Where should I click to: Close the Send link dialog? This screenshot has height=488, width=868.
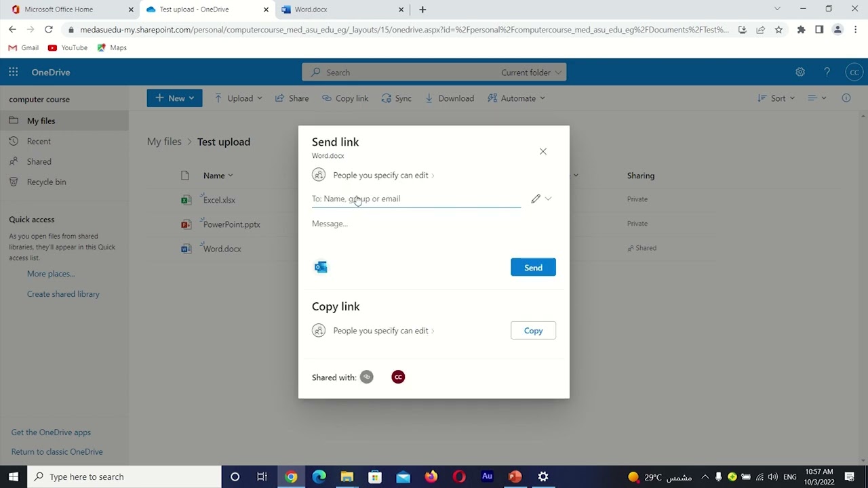pyautogui.click(x=542, y=151)
